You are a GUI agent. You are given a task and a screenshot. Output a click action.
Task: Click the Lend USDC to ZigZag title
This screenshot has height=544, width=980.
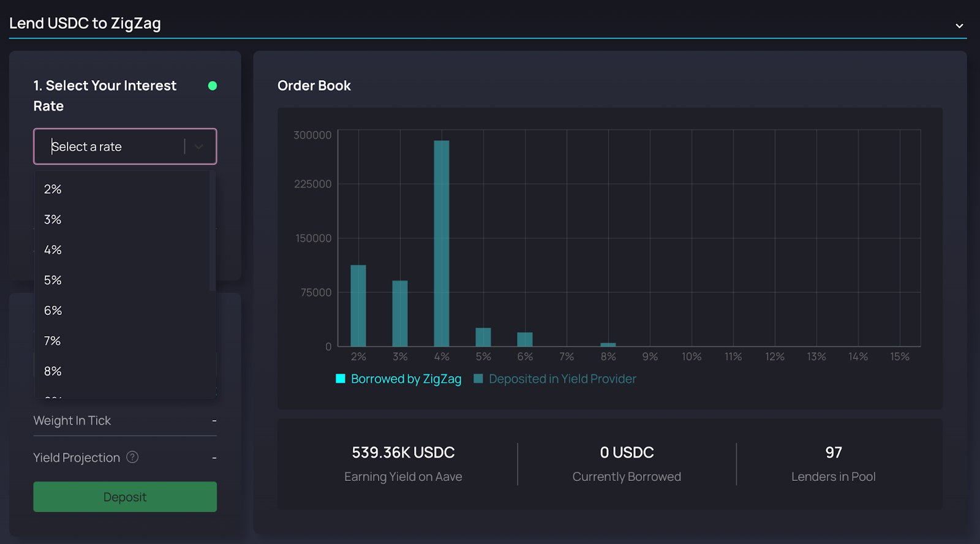(x=85, y=23)
